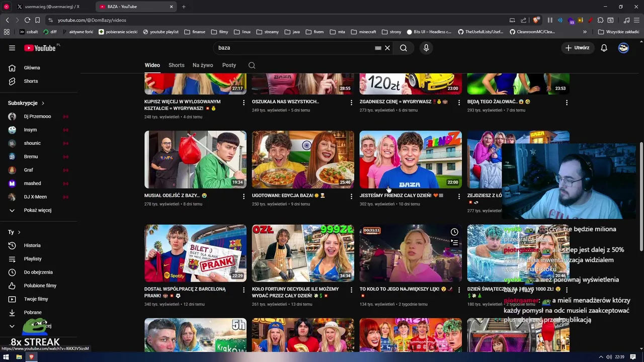Click browser back arrow
The height and width of the screenshot is (362, 644).
click(7, 20)
